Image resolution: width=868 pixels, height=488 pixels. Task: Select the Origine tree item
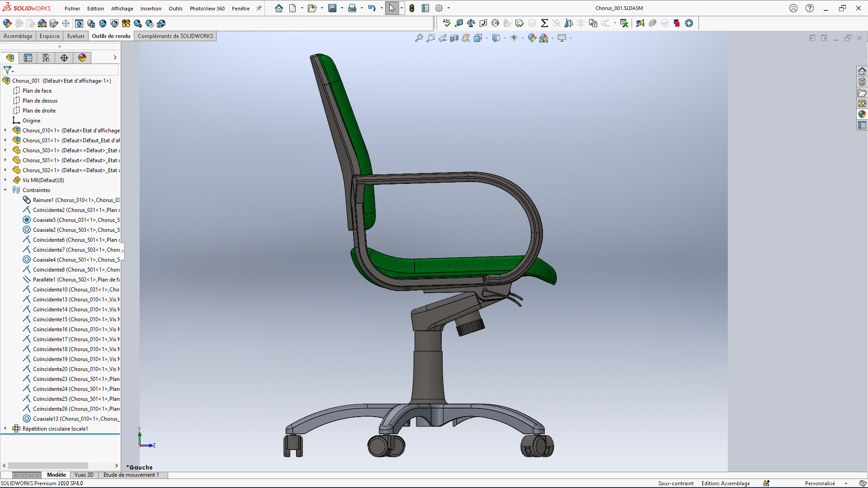tap(31, 121)
